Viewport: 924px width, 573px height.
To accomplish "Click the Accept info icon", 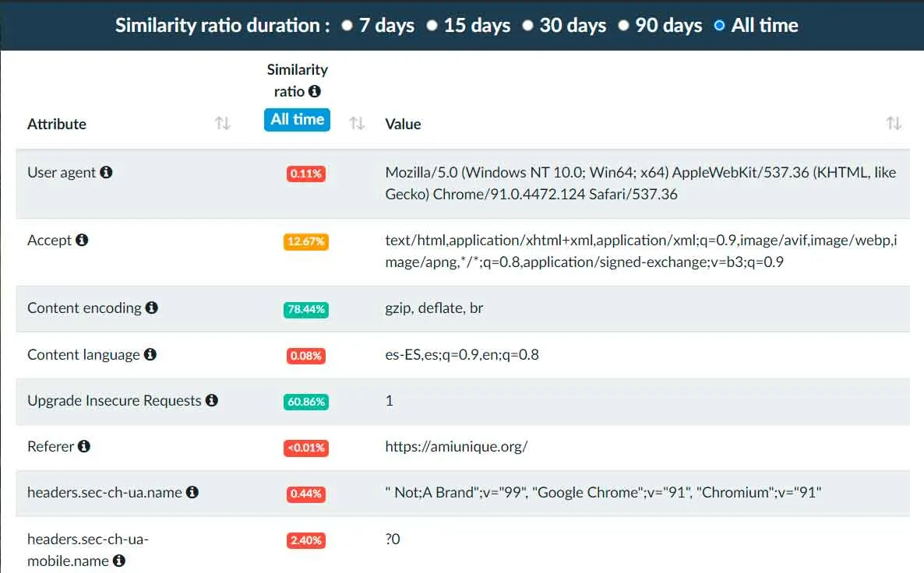I will coord(82,240).
